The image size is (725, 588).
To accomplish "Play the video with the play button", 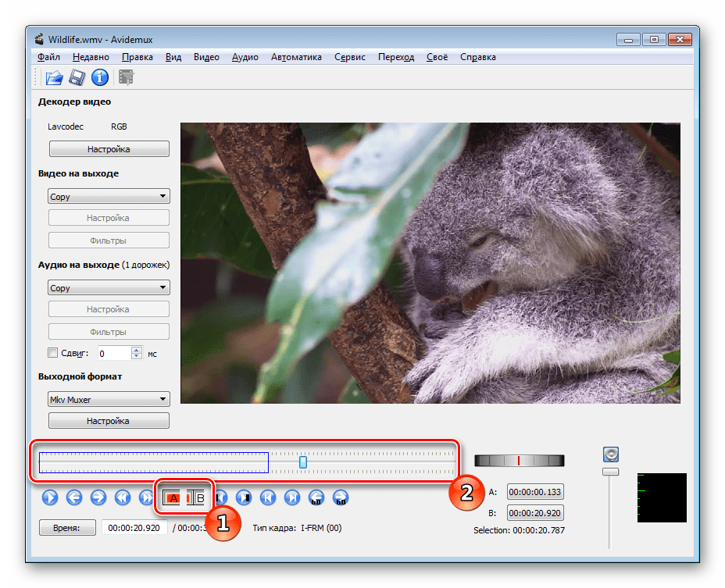I will pos(50,497).
